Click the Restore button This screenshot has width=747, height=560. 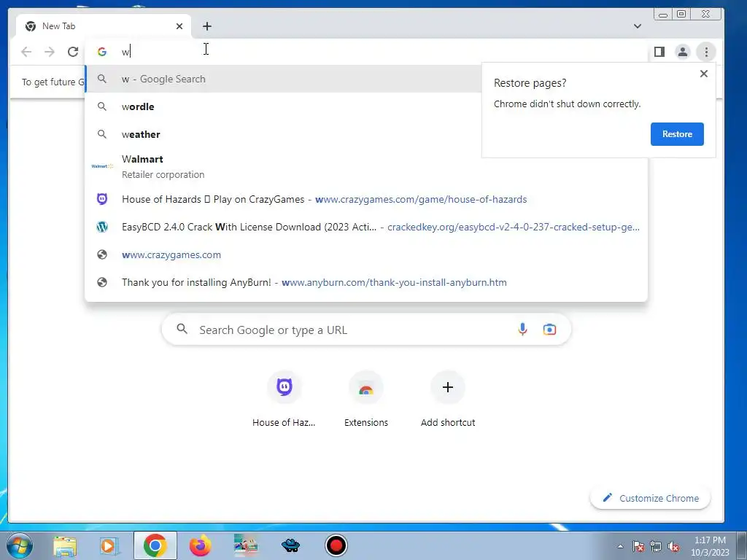677,134
